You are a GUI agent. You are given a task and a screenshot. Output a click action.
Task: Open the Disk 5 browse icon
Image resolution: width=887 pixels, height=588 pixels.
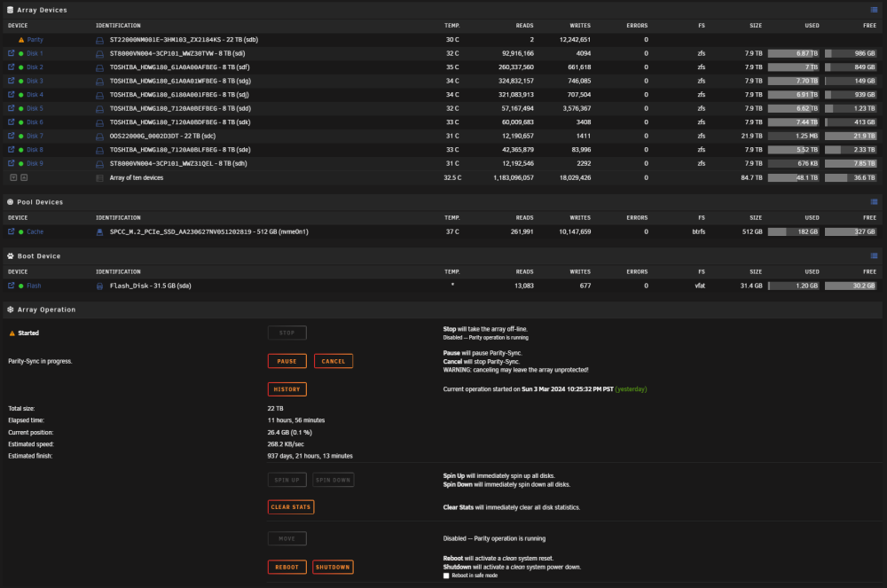[11, 108]
